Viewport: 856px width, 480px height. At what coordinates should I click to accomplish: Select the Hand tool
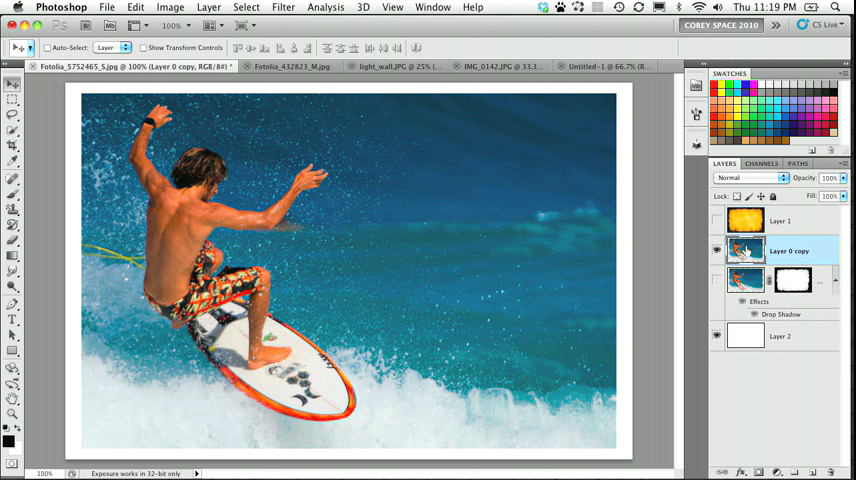pos(12,399)
